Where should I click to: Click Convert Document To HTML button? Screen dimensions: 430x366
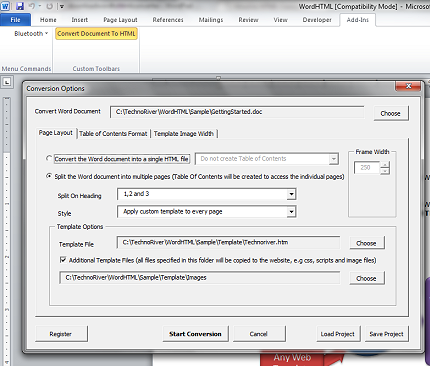pyautogui.click(x=96, y=34)
